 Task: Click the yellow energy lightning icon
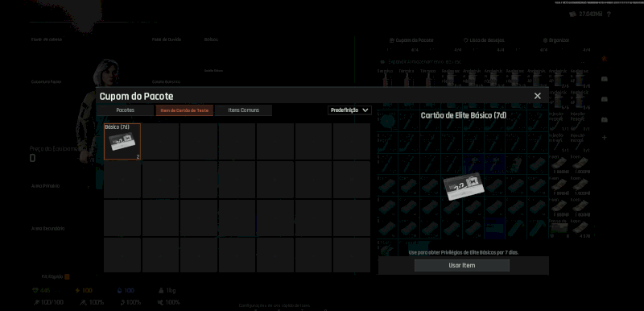coord(77,291)
